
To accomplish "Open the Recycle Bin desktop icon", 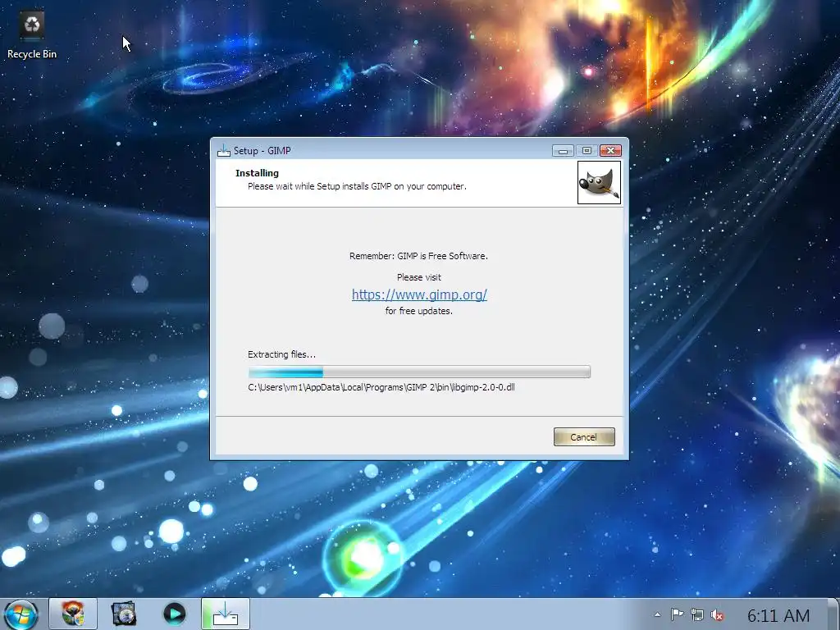I will pyautogui.click(x=32, y=34).
